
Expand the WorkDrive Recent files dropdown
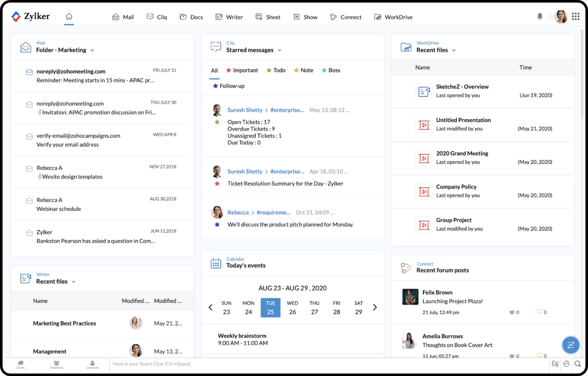tap(454, 50)
